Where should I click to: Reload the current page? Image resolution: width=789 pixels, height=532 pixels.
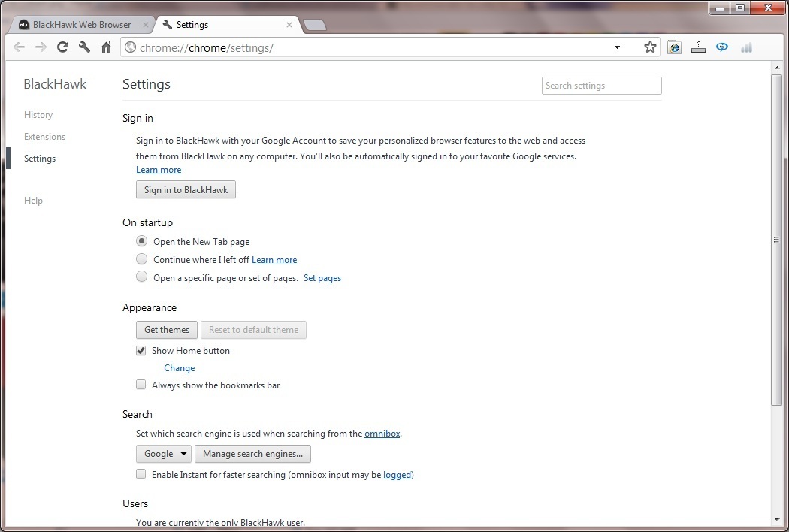[x=62, y=47]
